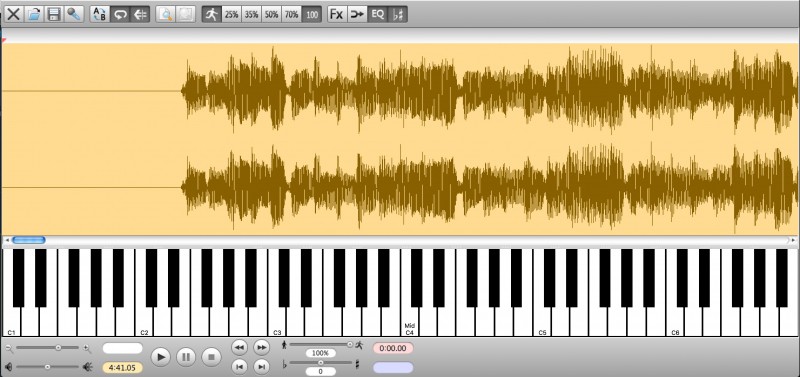This screenshot has height=377, width=800.
Task: Select the 70% speed preset
Action: (291, 14)
